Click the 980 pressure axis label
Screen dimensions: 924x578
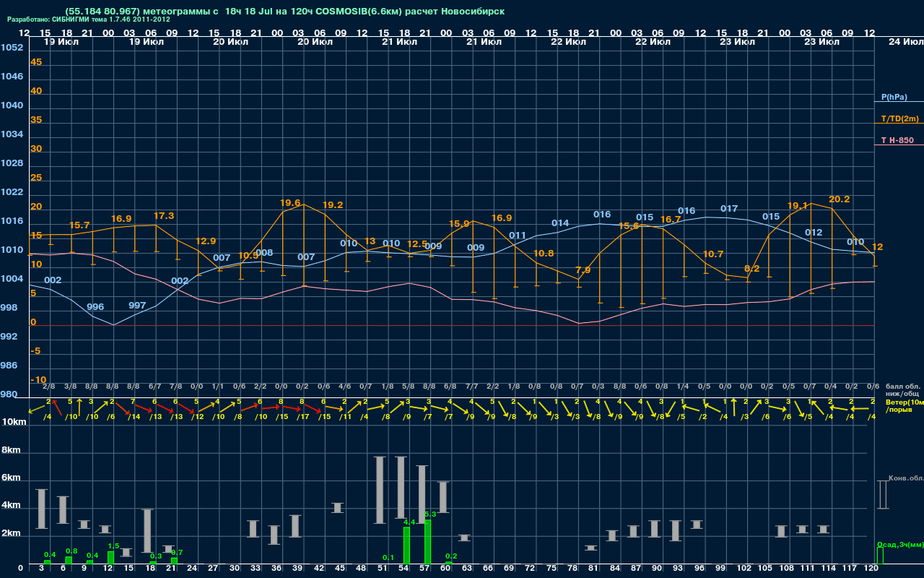point(9,394)
